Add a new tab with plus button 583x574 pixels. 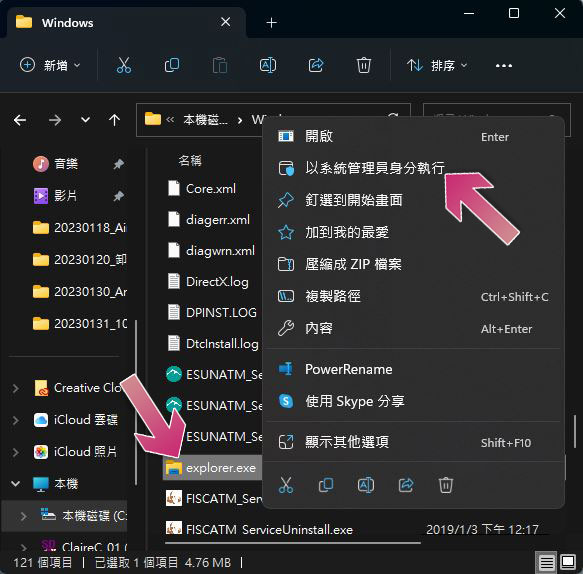pos(271,23)
